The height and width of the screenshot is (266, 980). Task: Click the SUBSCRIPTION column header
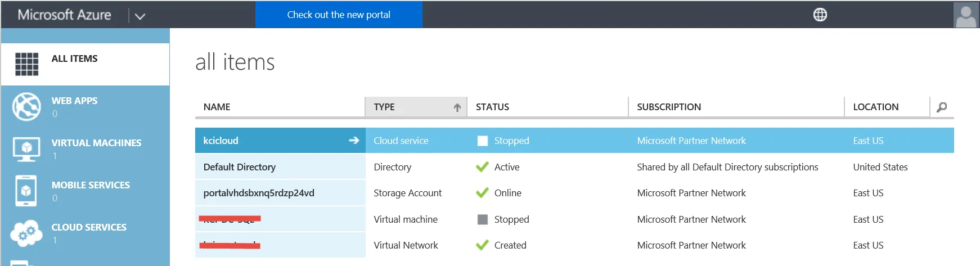coord(669,107)
